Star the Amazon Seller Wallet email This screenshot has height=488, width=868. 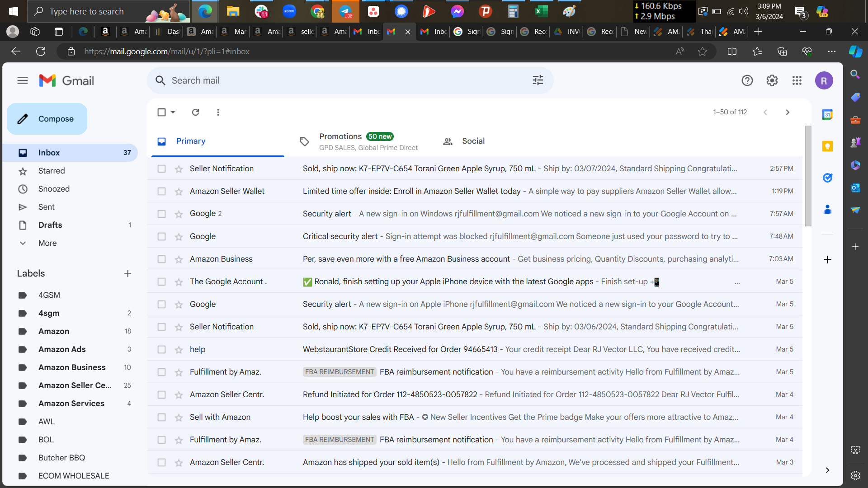(x=179, y=192)
